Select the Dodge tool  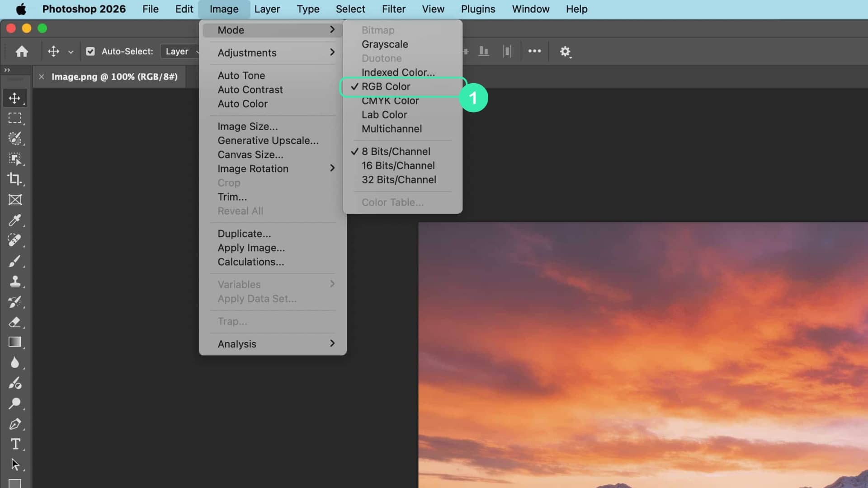(x=15, y=404)
